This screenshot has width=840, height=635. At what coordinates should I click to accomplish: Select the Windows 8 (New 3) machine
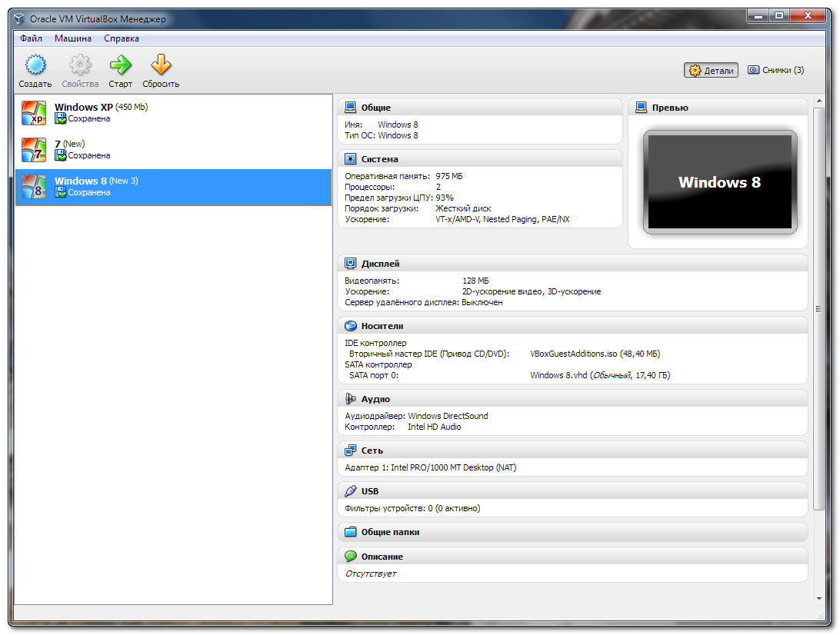pos(174,188)
